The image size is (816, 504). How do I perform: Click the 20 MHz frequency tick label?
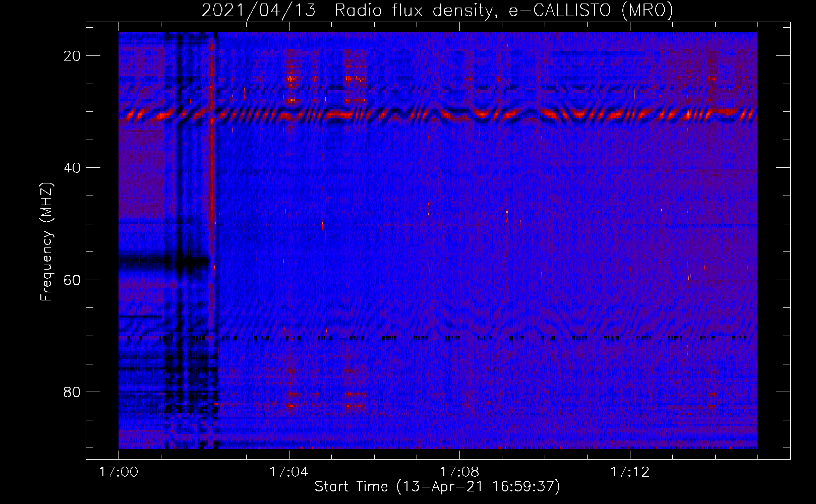pos(72,56)
